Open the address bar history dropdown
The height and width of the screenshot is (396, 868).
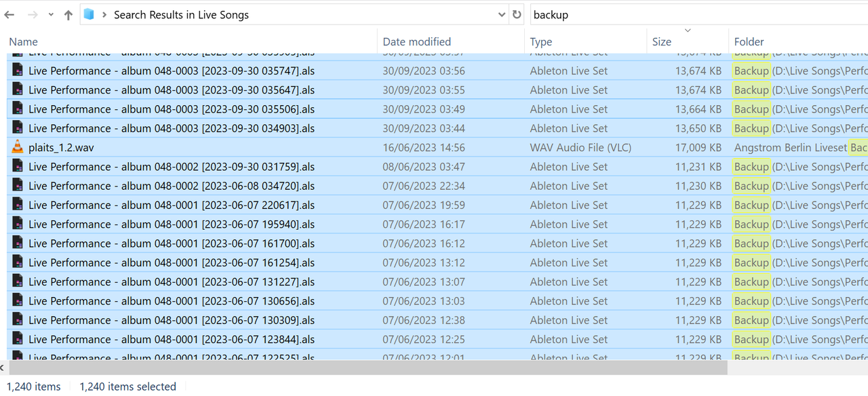click(502, 14)
